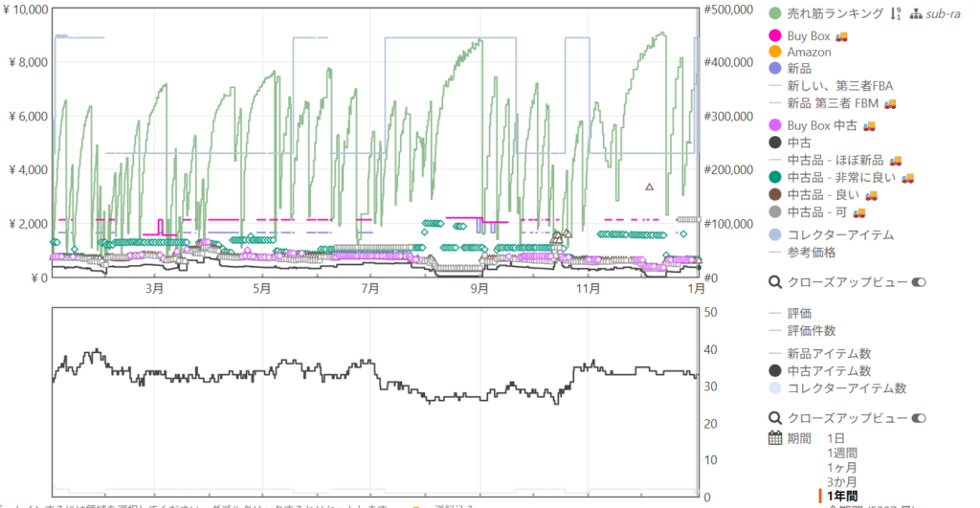The height and width of the screenshot is (508, 980).
Task: Switch the period to 3か月
Action: [842, 481]
